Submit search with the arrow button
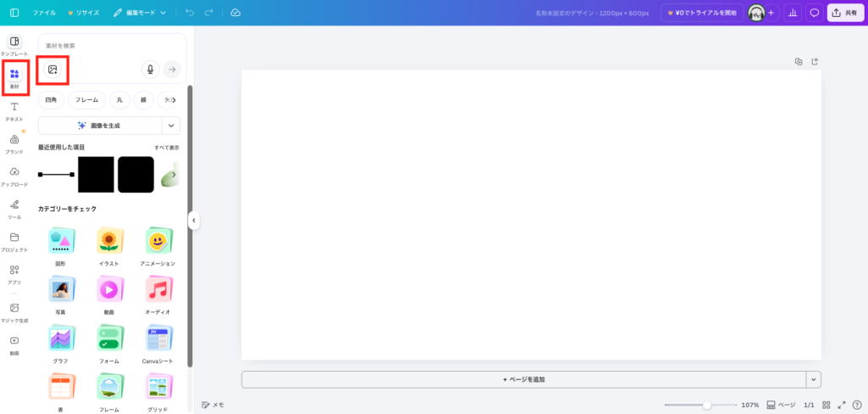This screenshot has width=868, height=414. pos(172,70)
